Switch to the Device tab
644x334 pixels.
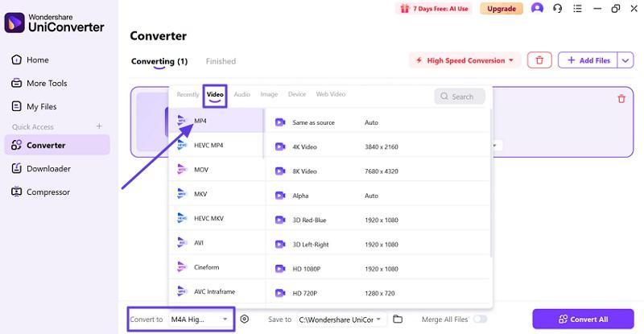point(297,94)
